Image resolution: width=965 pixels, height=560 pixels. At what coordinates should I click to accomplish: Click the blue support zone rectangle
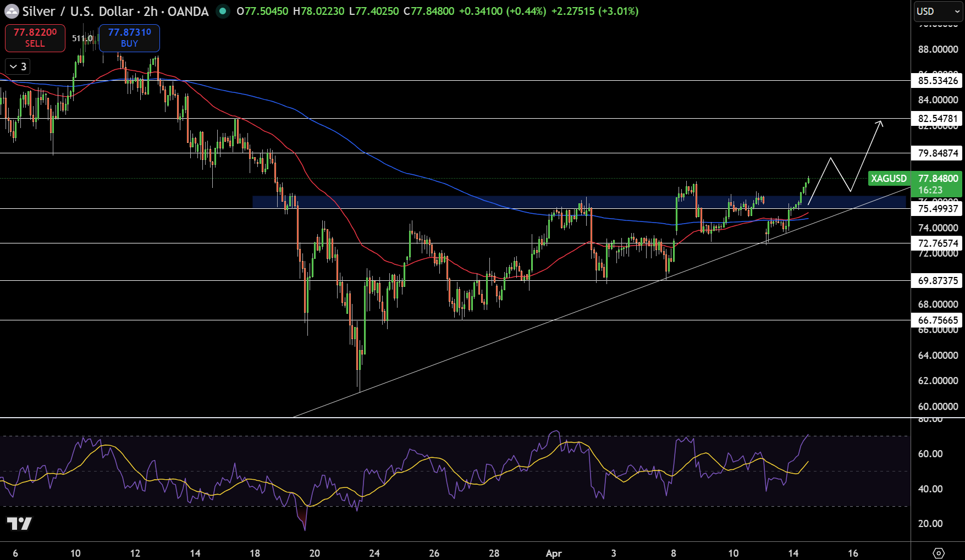578,202
